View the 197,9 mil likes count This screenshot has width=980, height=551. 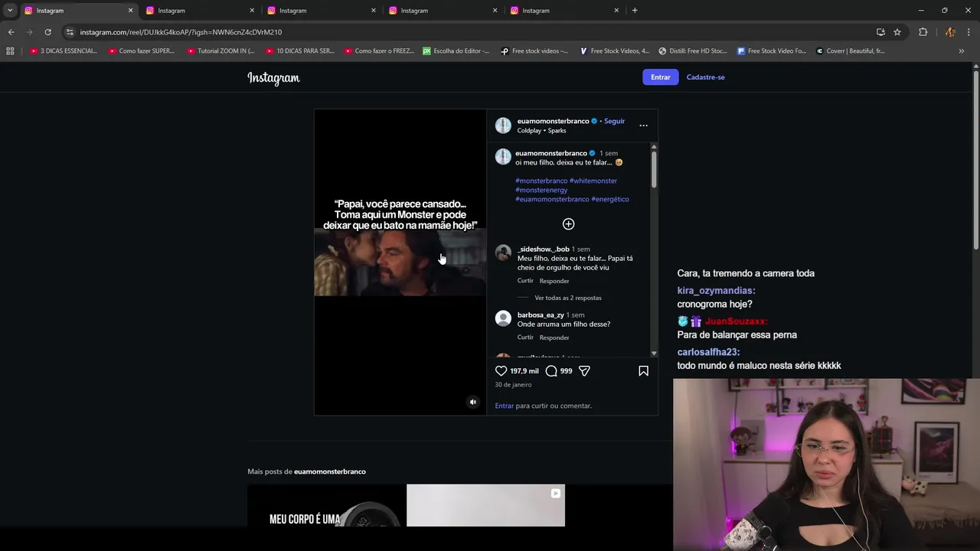point(524,370)
